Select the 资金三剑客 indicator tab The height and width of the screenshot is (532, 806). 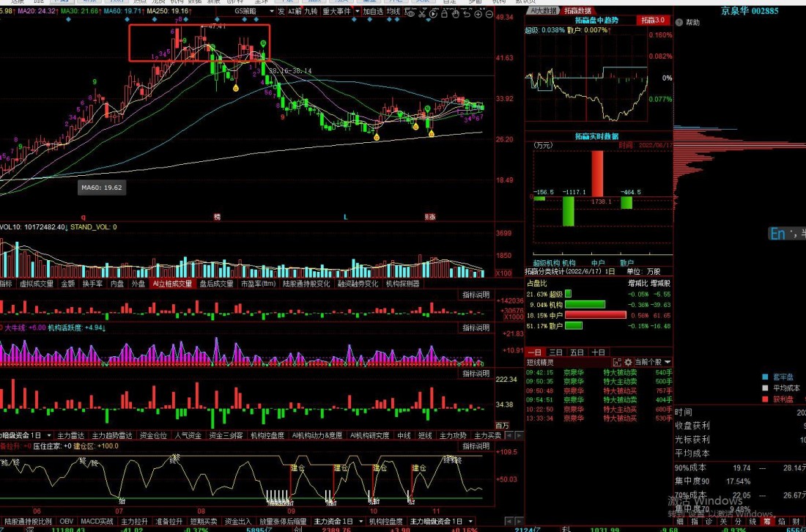[226, 435]
